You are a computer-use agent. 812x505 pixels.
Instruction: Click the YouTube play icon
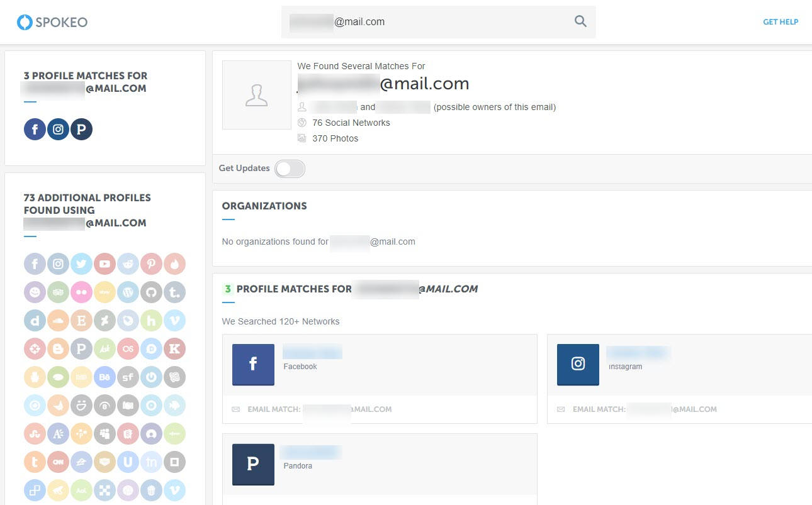pyautogui.click(x=104, y=264)
